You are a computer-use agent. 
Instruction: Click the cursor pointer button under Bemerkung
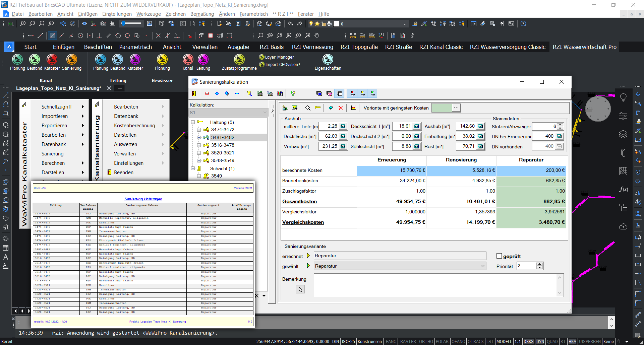300,289
